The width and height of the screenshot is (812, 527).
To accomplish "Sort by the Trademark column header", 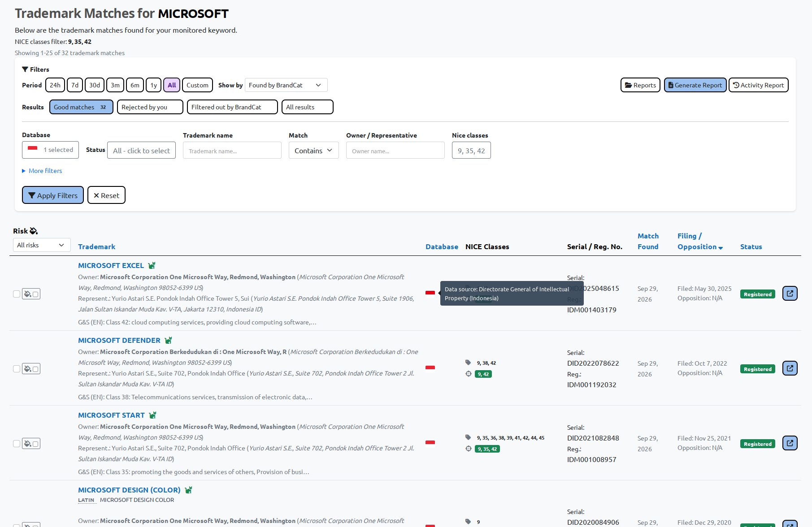I will point(96,247).
